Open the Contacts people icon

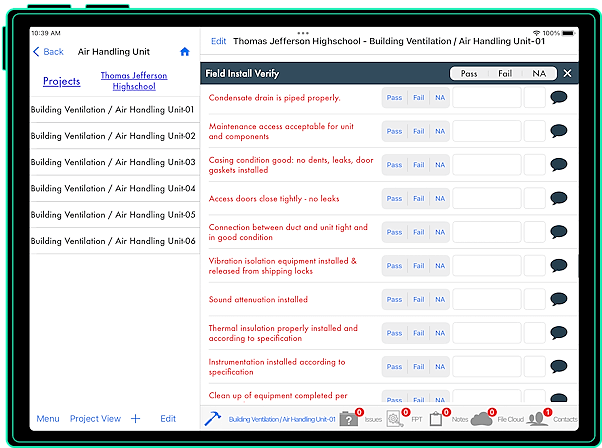(537, 419)
